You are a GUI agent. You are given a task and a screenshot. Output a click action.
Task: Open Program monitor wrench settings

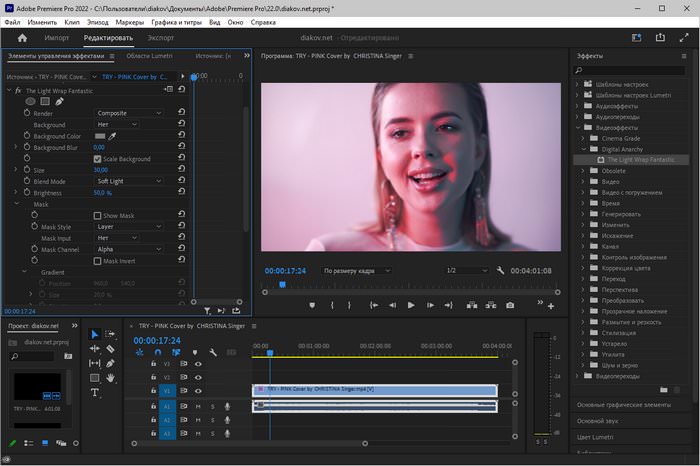point(501,270)
